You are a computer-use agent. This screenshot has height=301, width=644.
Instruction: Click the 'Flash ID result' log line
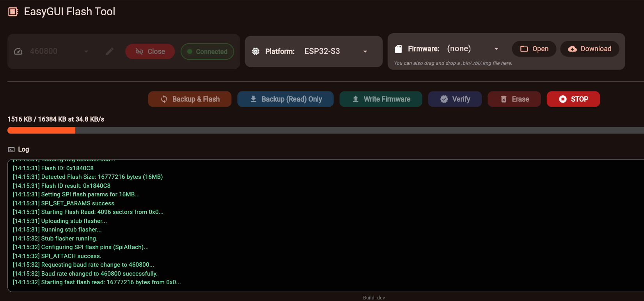click(62, 186)
